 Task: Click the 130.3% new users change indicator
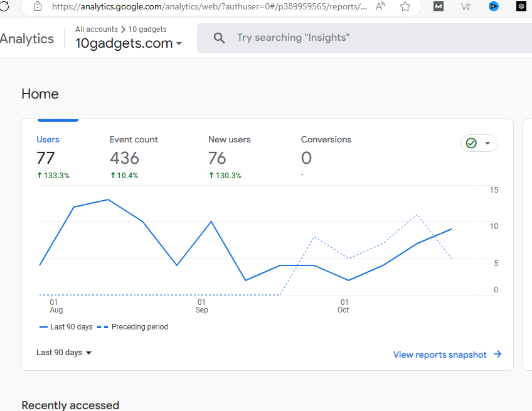pyautogui.click(x=225, y=176)
